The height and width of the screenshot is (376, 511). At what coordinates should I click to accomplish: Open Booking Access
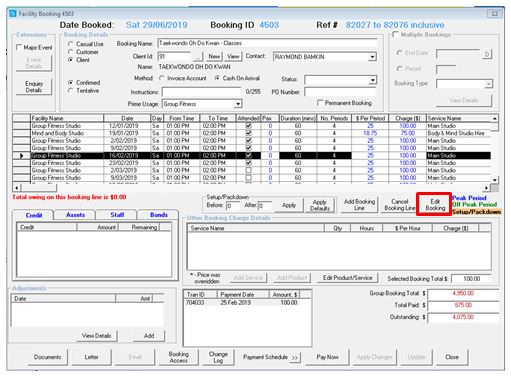(178, 357)
